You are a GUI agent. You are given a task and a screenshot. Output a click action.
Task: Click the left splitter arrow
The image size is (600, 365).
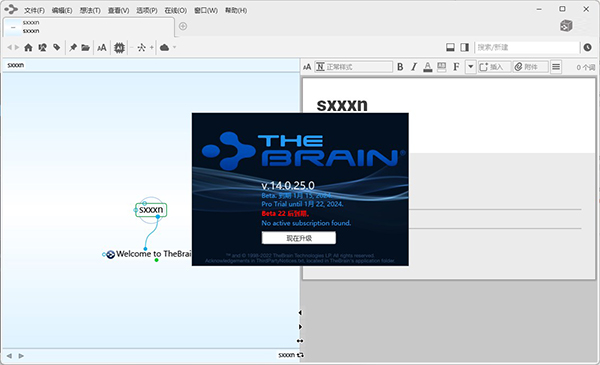[300, 313]
